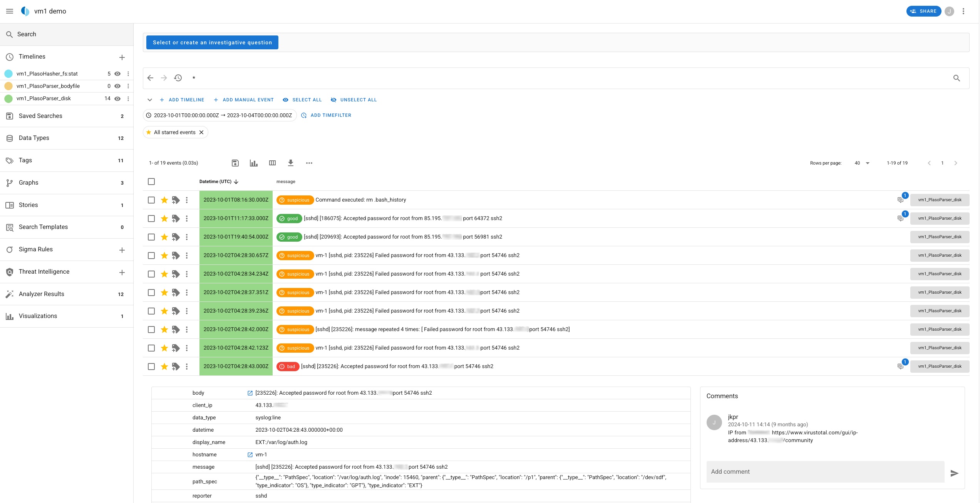Open the chart aggregation view
This screenshot has width=980, height=503.
(253, 163)
